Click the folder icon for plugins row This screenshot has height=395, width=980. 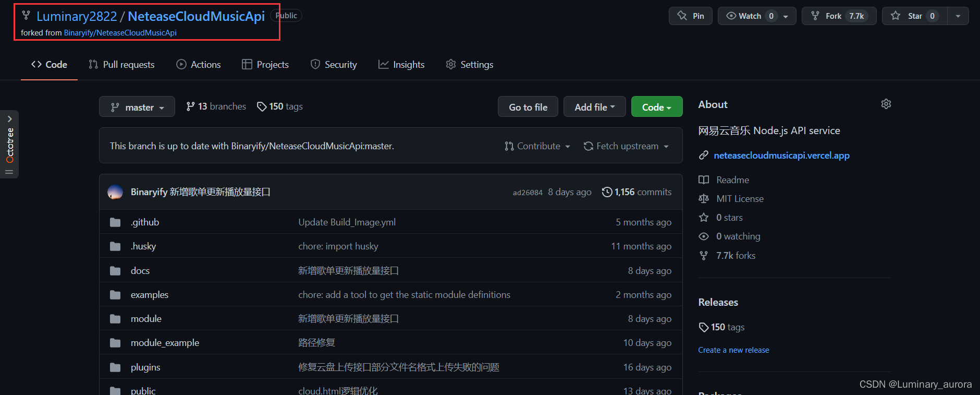coord(115,367)
